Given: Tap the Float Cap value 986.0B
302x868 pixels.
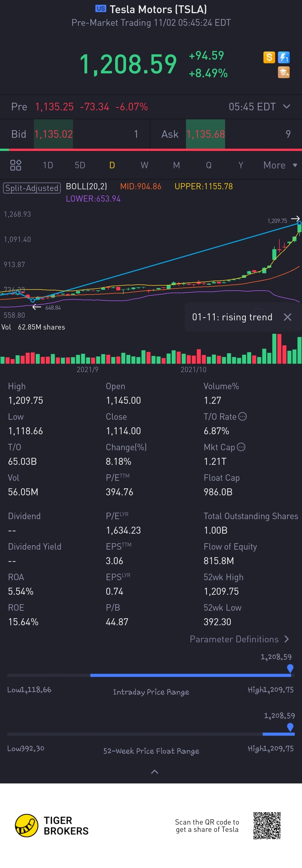Looking at the screenshot, I should point(218,492).
